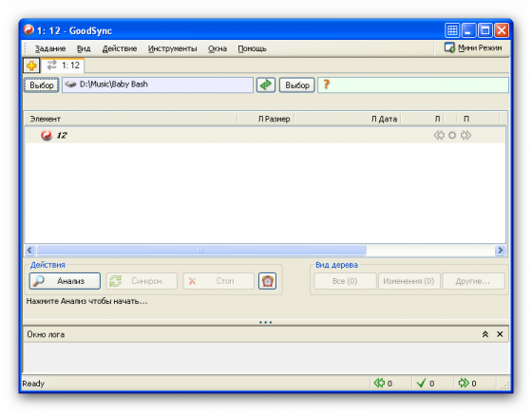
Task: Switch to Мини Режим
Action: point(473,47)
